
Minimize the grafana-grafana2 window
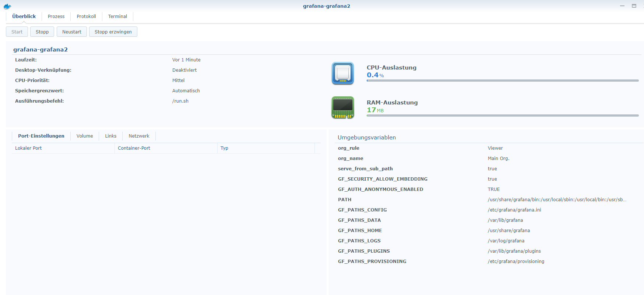(x=622, y=6)
